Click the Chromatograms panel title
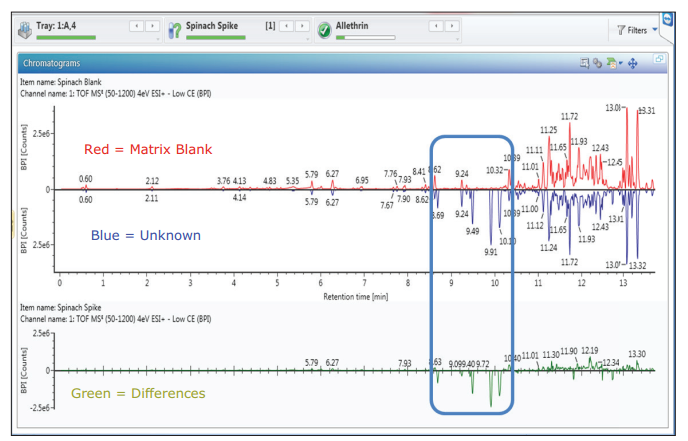The image size is (688, 441). click(52, 63)
